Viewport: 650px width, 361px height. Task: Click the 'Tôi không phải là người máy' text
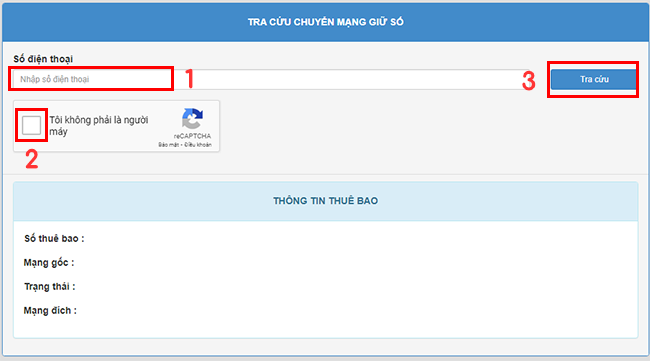coord(99,126)
